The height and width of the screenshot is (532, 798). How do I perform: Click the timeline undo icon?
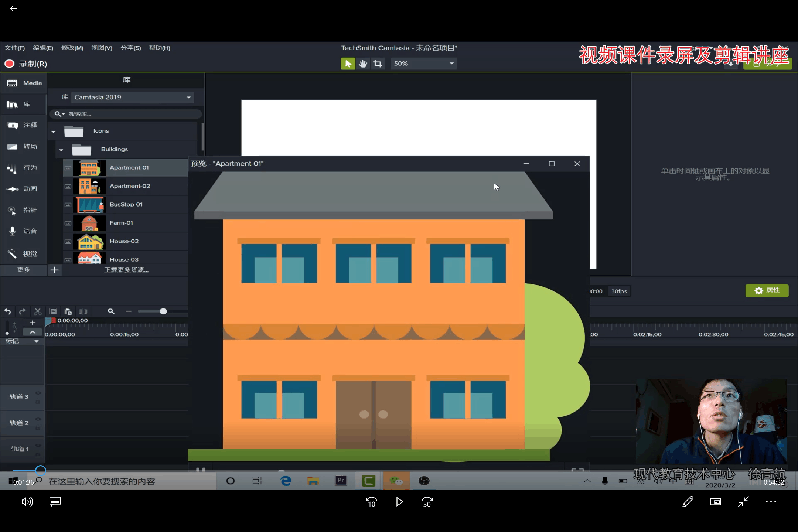pyautogui.click(x=7, y=311)
